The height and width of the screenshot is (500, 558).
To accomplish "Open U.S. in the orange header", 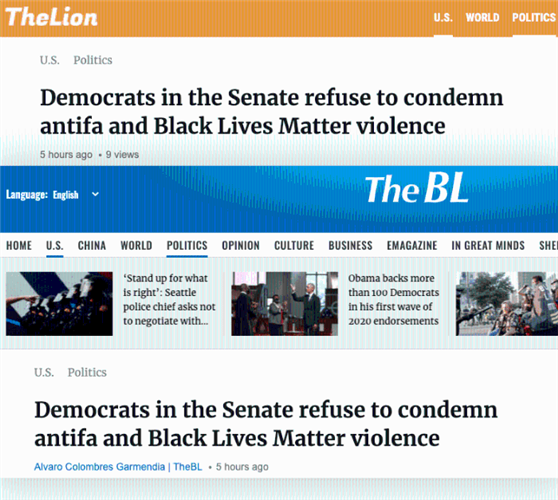I will (x=443, y=17).
